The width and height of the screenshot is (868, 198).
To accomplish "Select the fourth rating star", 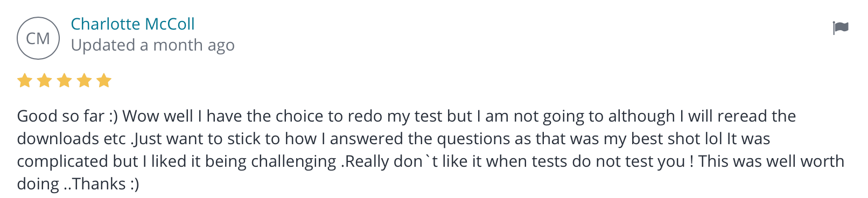I will tap(84, 81).
